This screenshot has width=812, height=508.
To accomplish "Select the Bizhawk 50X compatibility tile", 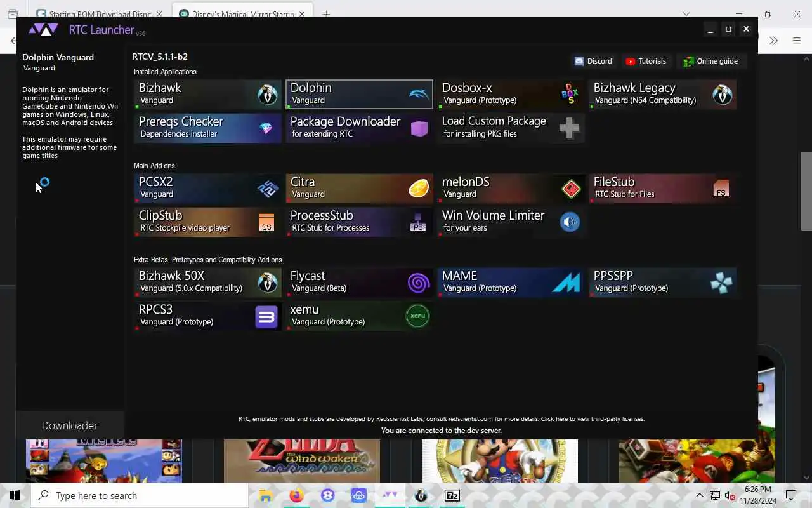I will coord(207,282).
